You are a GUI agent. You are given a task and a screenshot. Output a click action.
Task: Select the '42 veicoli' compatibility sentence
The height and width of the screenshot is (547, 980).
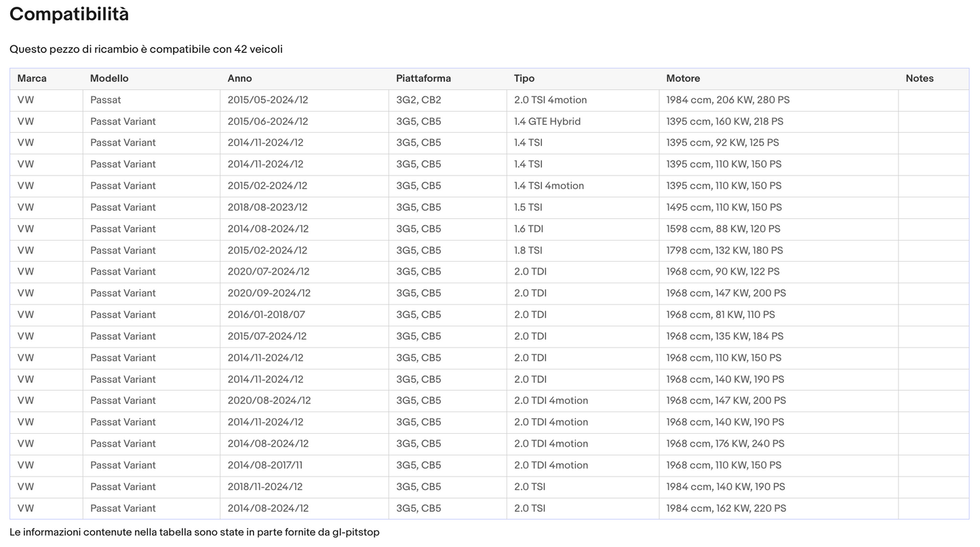tap(146, 49)
